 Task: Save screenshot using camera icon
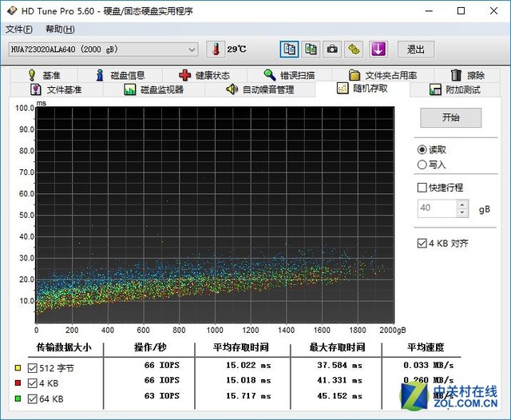point(332,50)
